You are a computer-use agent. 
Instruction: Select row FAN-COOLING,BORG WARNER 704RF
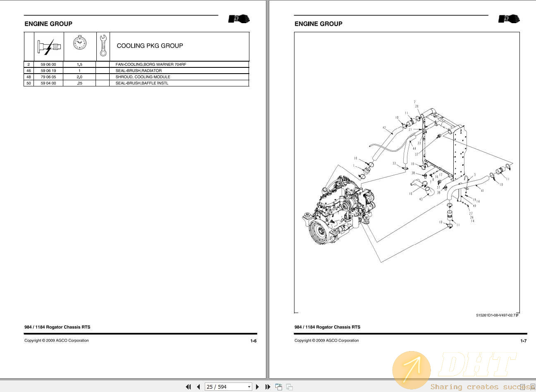coord(136,65)
